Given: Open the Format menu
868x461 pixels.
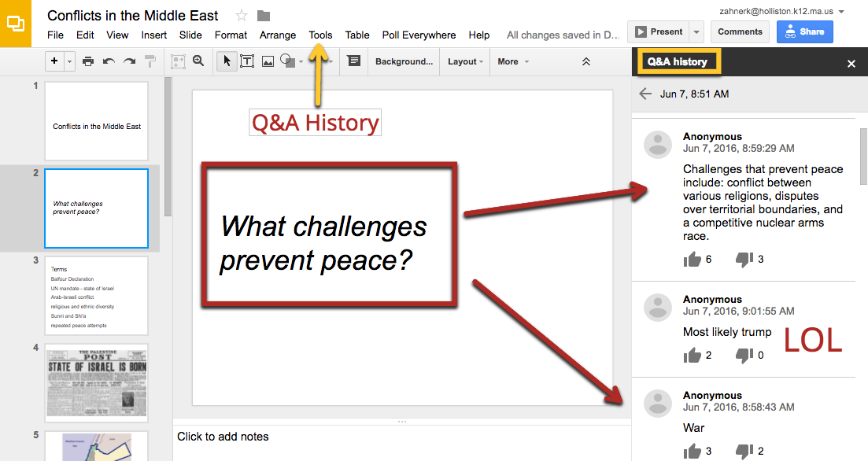Looking at the screenshot, I should [x=231, y=35].
